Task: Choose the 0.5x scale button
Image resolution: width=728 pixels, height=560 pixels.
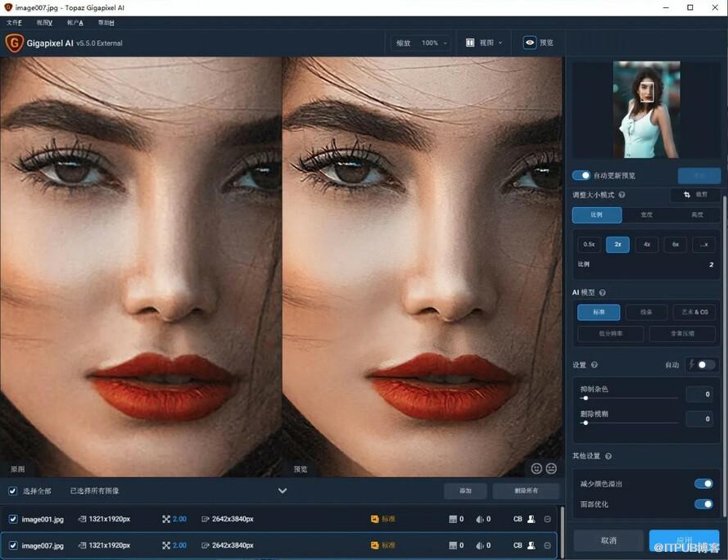Action: (x=589, y=245)
